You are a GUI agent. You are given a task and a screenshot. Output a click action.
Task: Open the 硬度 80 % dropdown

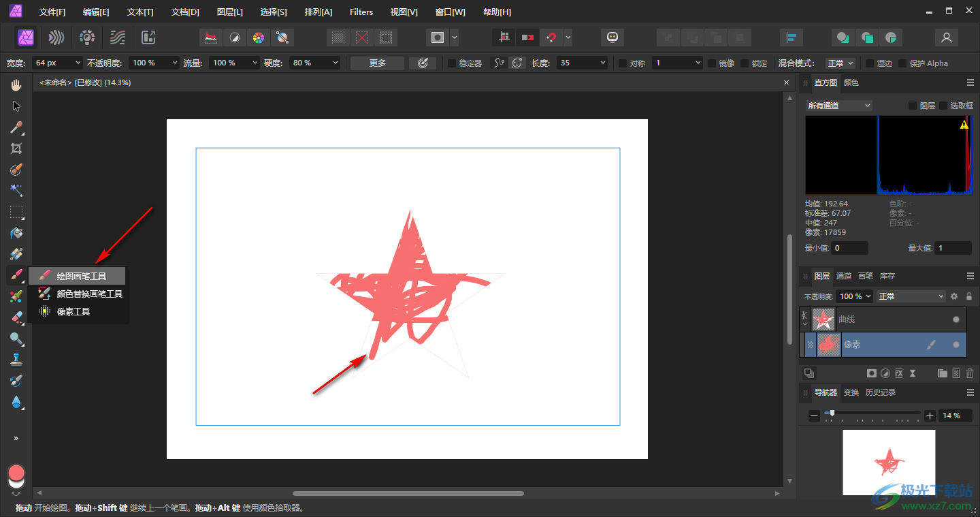point(314,63)
